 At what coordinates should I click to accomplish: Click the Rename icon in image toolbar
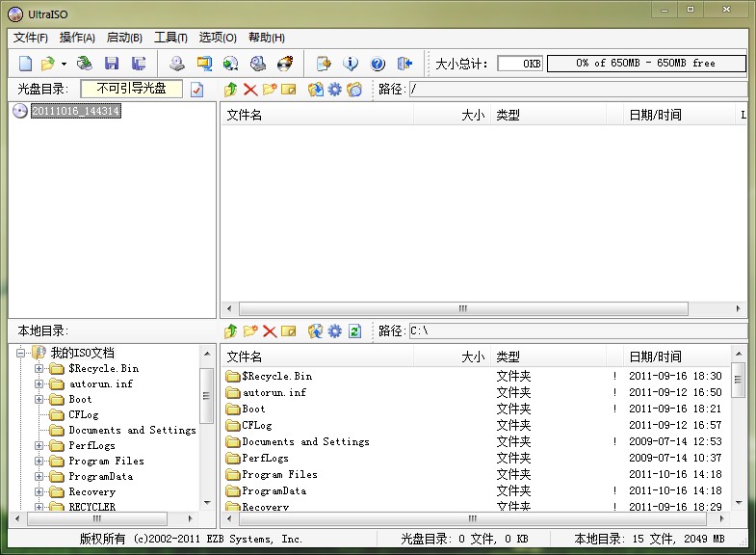288,90
